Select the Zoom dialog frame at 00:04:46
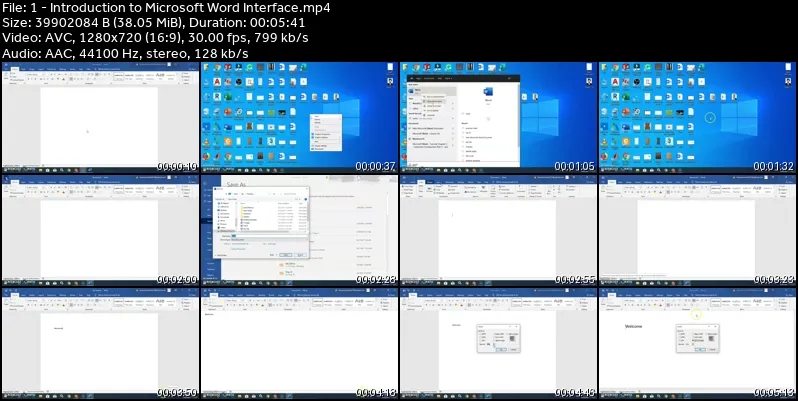 pyautogui.click(x=498, y=343)
